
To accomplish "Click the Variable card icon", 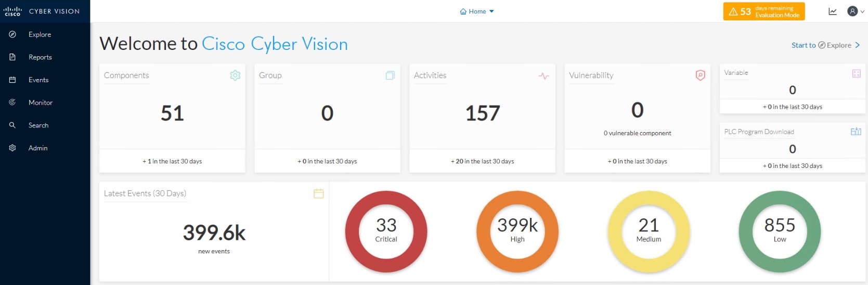I will point(857,73).
